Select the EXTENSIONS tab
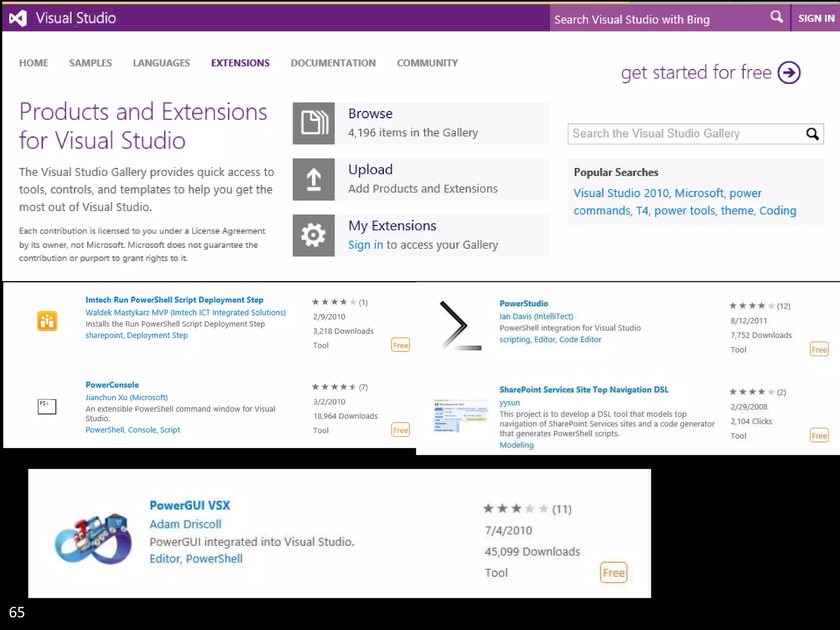This screenshot has height=630, width=840. pyautogui.click(x=240, y=63)
